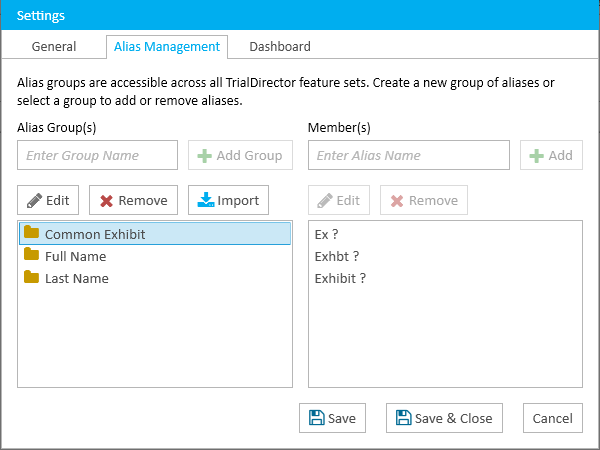Viewport: 600px width, 450px height.
Task: Click the blue download icon on Import
Action: 206,200
